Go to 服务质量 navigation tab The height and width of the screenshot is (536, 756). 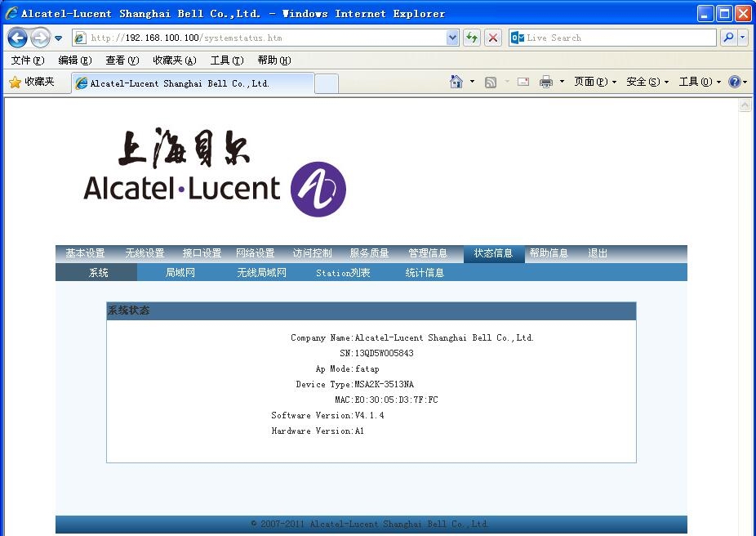369,253
